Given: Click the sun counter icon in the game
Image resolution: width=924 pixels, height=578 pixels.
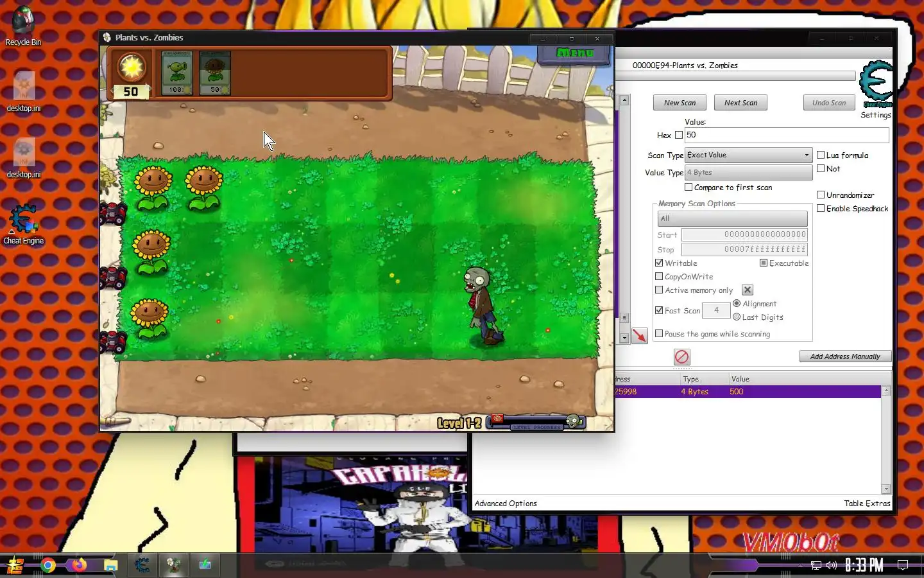Looking at the screenshot, I should [x=132, y=67].
